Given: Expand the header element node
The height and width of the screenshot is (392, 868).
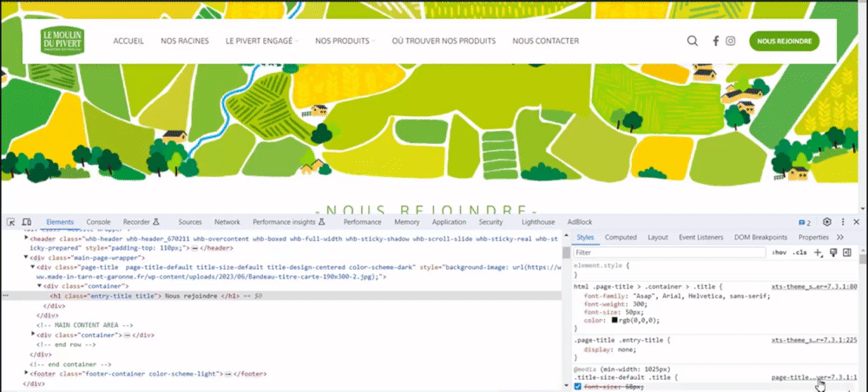Looking at the screenshot, I should 26,237.
